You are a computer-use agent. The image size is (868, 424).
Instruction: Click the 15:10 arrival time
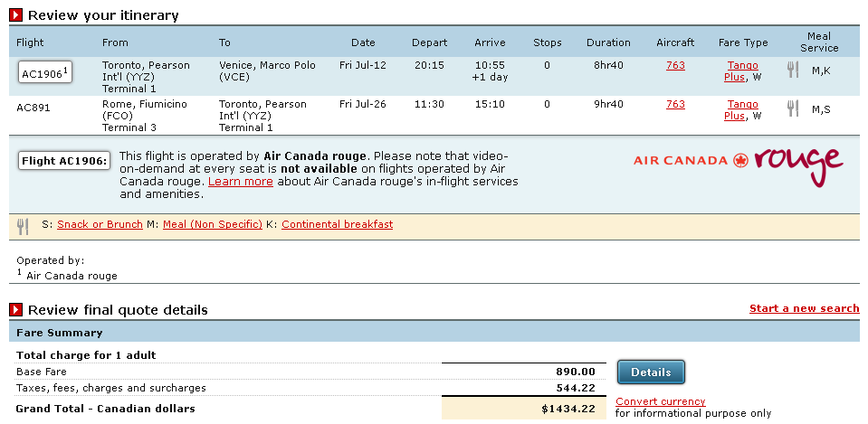coord(490,104)
